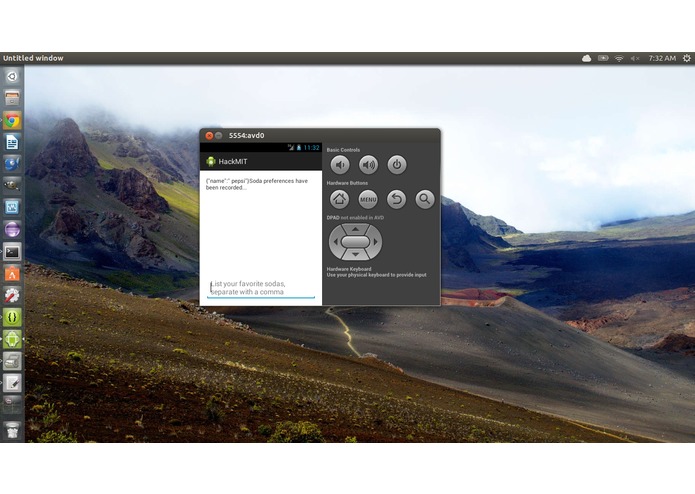Image resolution: width=695 pixels, height=494 pixels.
Task: Open the battery indicator in top panel
Action: (603, 58)
